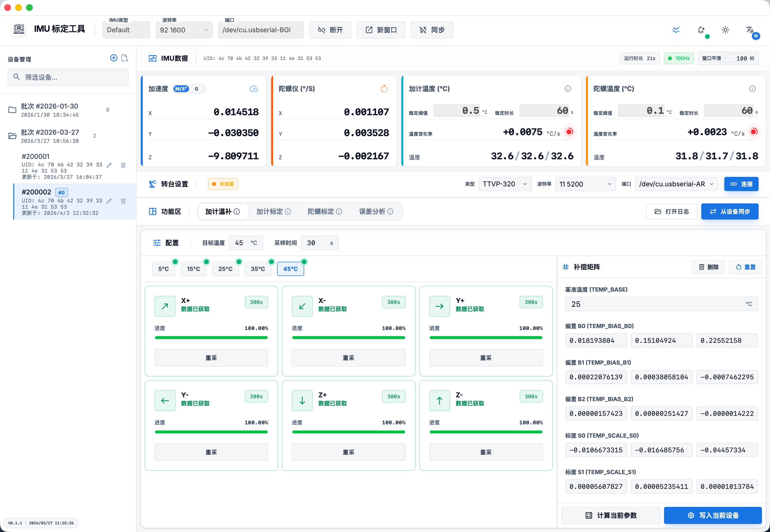The image size is (770, 532).
Task: Switch to the 误差分析 tab
Action: click(376, 212)
